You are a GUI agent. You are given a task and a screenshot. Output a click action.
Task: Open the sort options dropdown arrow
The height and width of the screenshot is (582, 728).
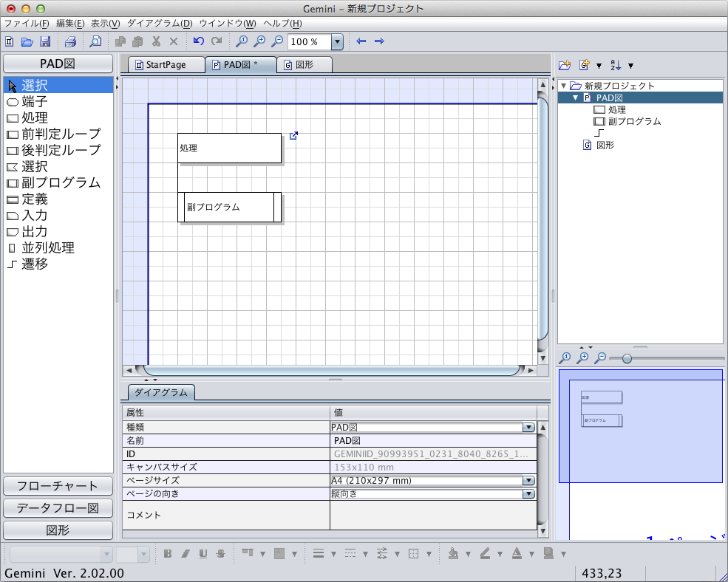pyautogui.click(x=630, y=66)
